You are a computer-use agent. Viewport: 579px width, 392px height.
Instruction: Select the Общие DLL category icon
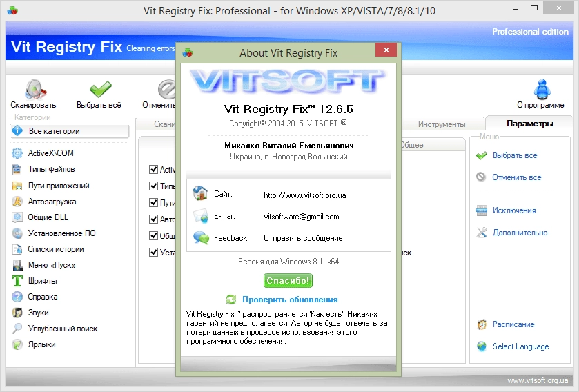coord(17,217)
